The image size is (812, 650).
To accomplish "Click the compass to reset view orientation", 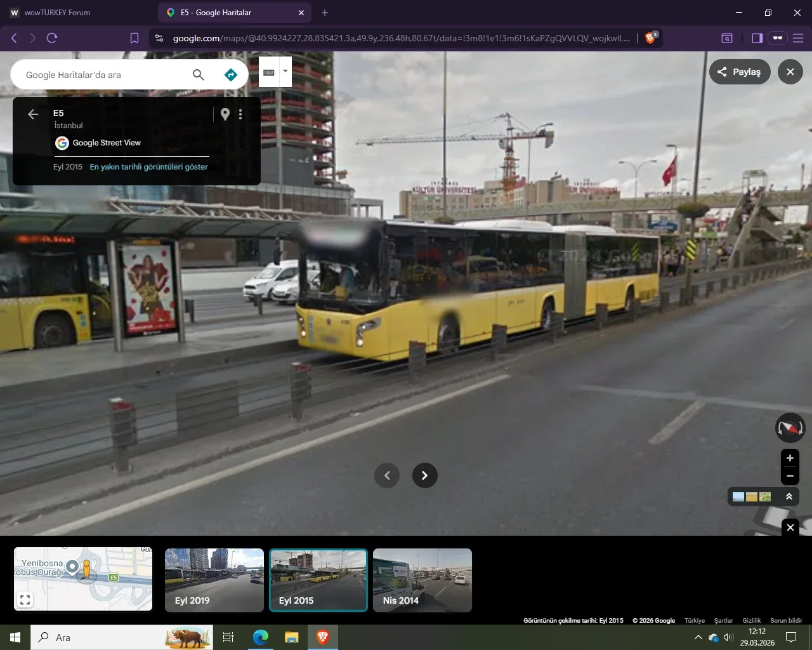I will (790, 427).
